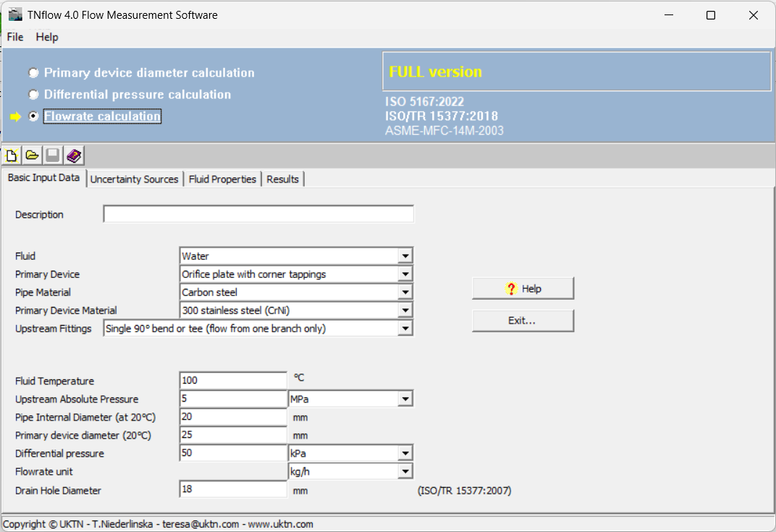
Task: Click the Help button with question mark
Action: [x=523, y=289]
